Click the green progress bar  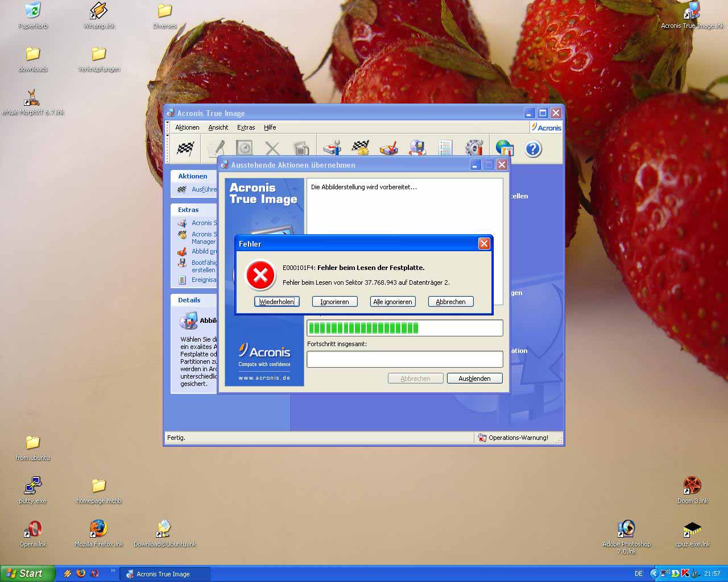[x=405, y=328]
